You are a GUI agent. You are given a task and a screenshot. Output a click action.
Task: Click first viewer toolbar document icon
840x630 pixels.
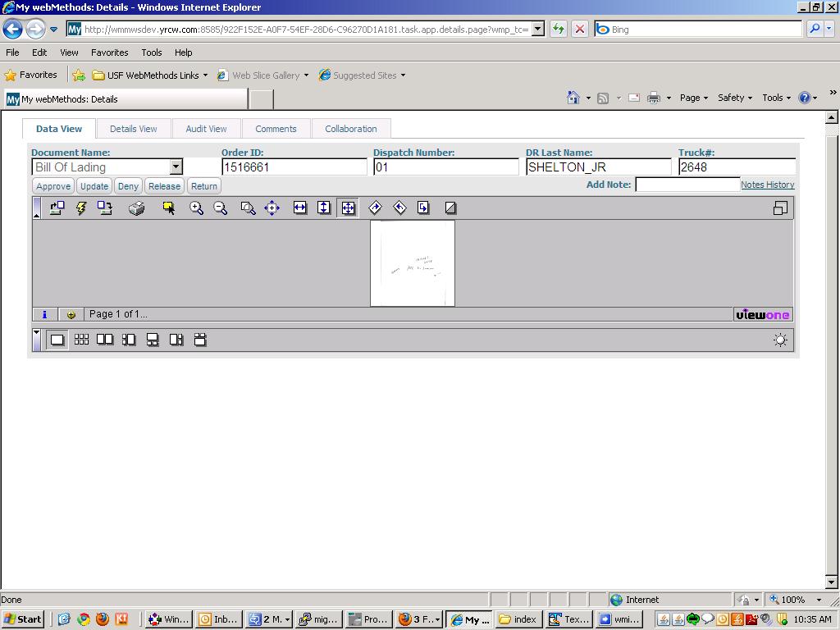[x=57, y=208]
